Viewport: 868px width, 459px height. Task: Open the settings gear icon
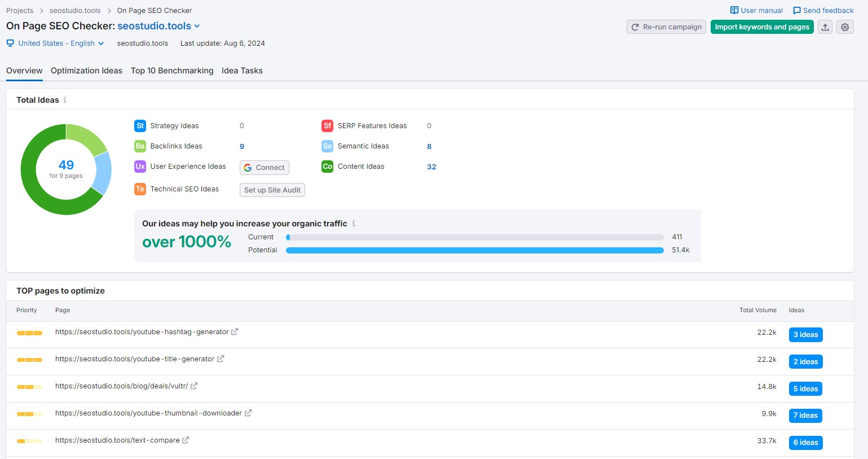point(845,27)
